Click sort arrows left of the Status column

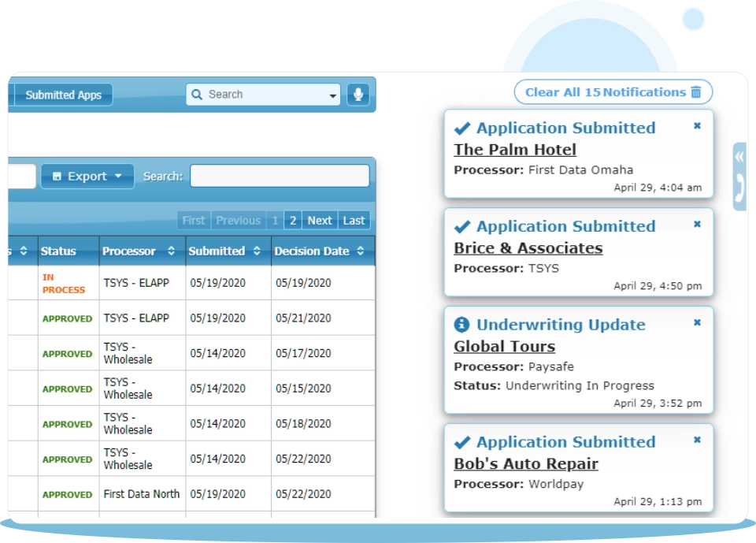point(24,251)
